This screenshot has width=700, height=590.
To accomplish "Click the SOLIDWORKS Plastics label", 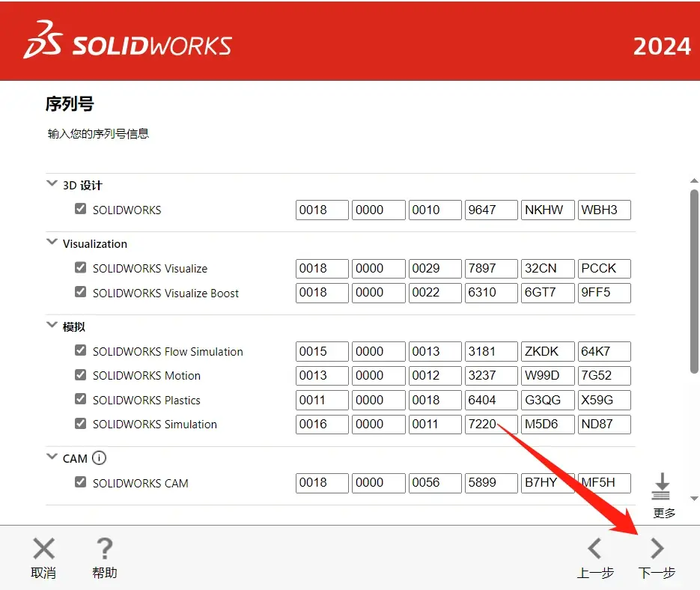I will point(147,400).
